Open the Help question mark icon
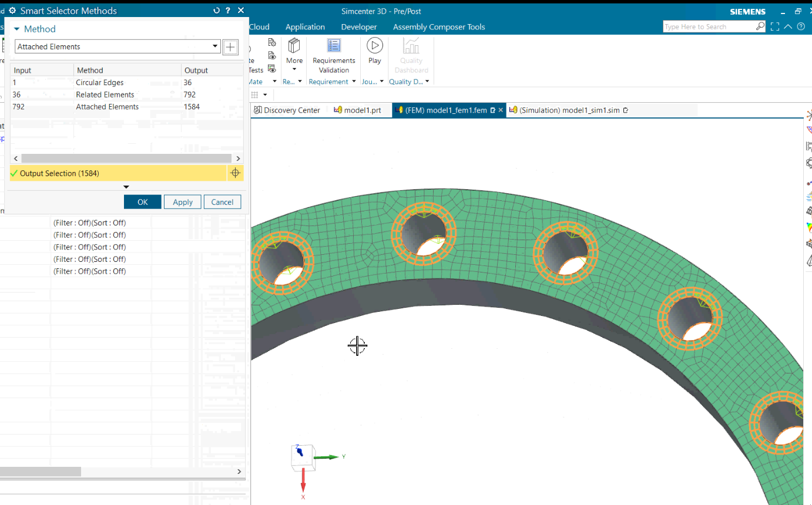 pyautogui.click(x=801, y=27)
